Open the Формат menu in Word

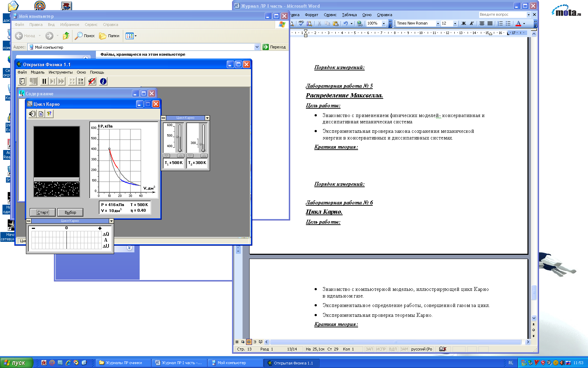pyautogui.click(x=311, y=15)
